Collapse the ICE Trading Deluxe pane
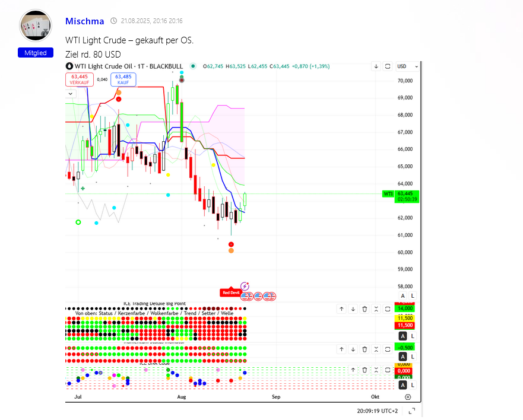Screen dimensions: 523x420 [x=376, y=308]
